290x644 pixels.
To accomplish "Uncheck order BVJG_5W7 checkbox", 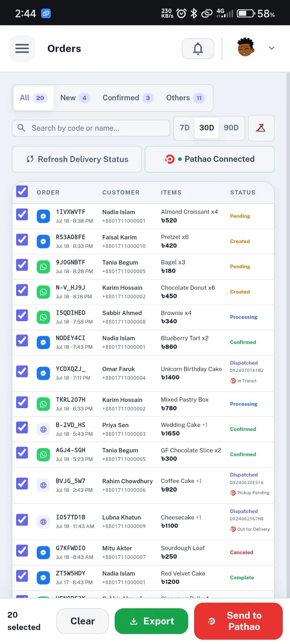I will point(22,483).
